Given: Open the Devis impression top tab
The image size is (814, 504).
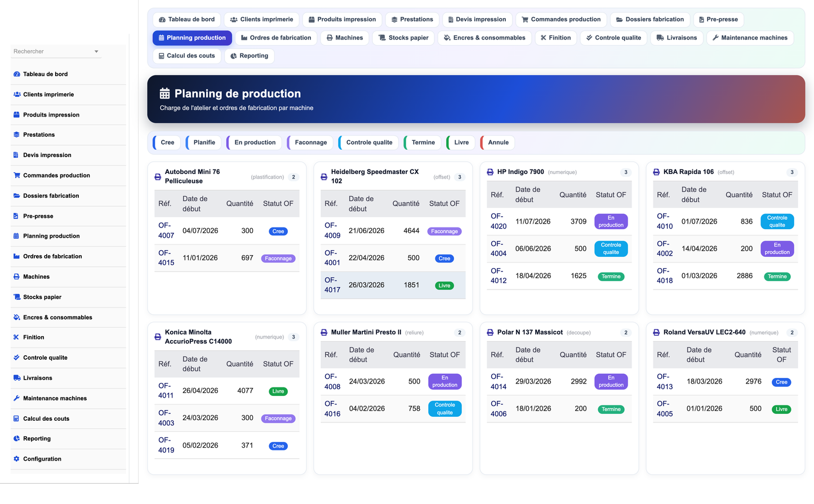Looking at the screenshot, I should [x=477, y=20].
